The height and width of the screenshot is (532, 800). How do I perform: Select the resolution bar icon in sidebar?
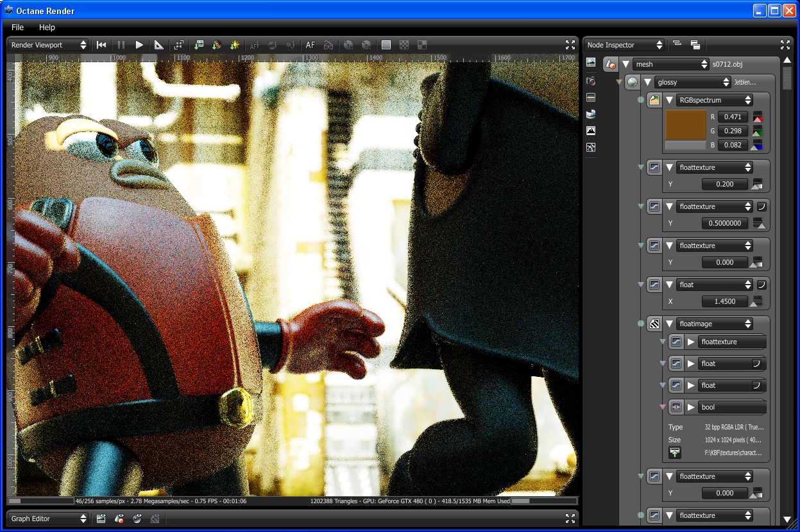(x=591, y=97)
